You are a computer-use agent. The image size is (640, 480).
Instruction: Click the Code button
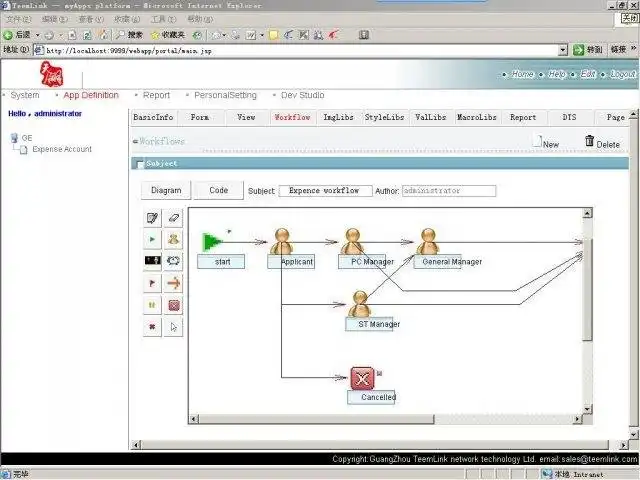pos(218,191)
